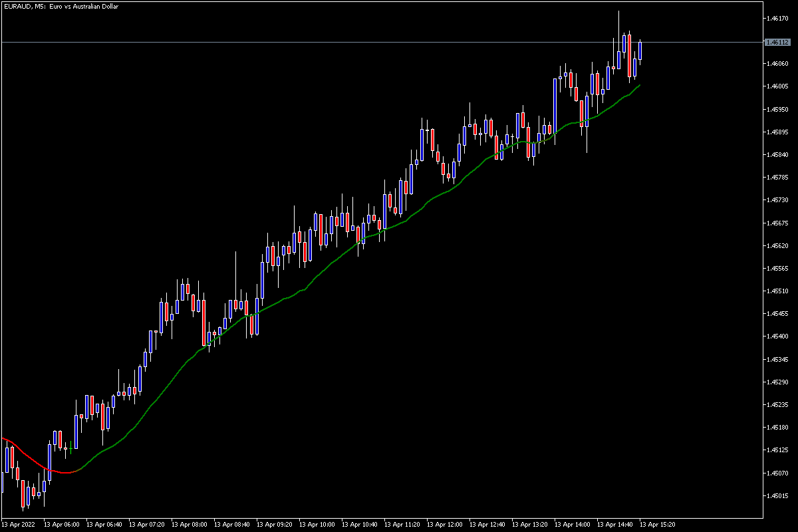Click price axis label 1.45785
The image size is (798, 532).
point(777,177)
